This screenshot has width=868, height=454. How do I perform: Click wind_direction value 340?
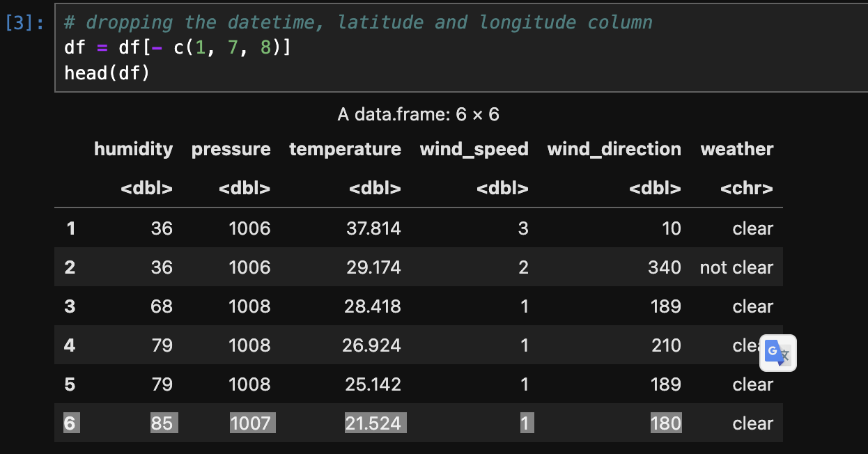point(666,267)
